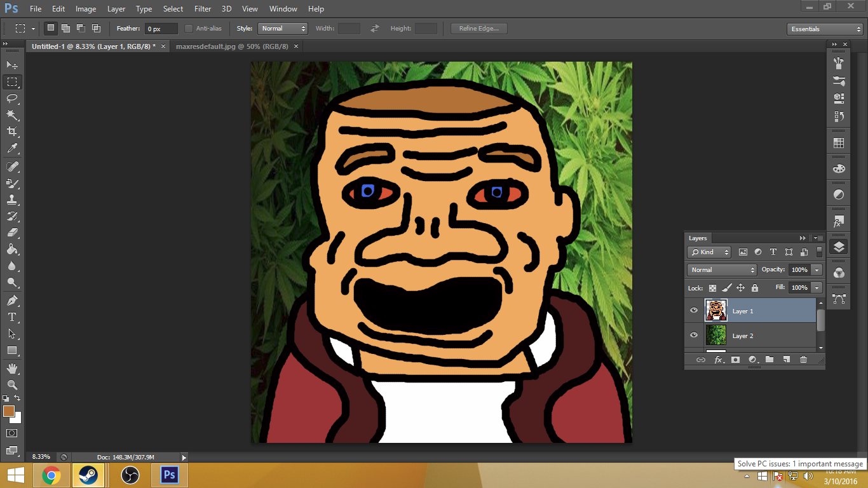This screenshot has width=868, height=488.
Task: Open the Kind filter dropdown
Action: tap(709, 252)
